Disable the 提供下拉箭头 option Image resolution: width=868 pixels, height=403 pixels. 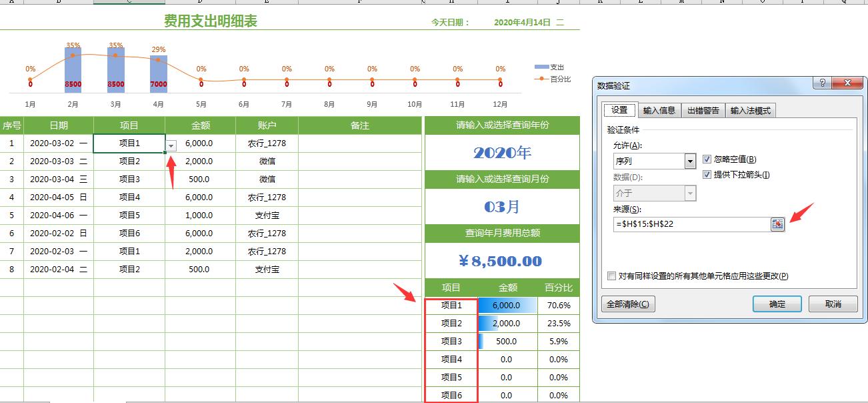pyautogui.click(x=705, y=174)
